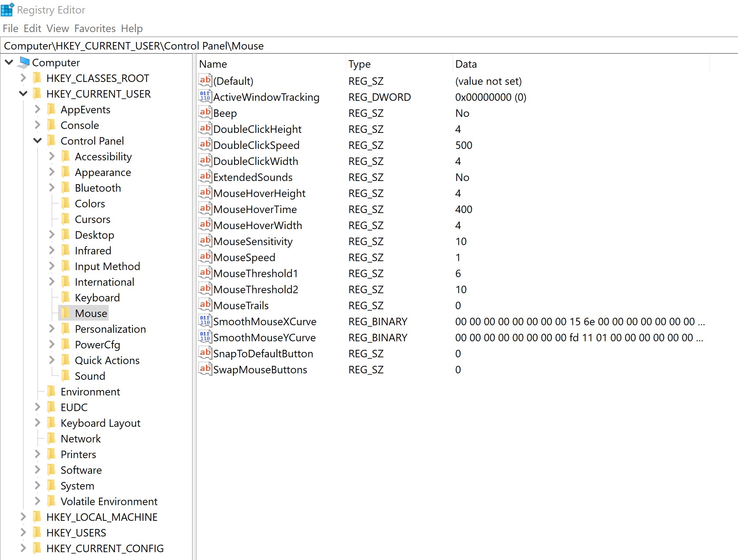The image size is (738, 560).
Task: Select the MouseSensitivity value name
Action: point(253,242)
